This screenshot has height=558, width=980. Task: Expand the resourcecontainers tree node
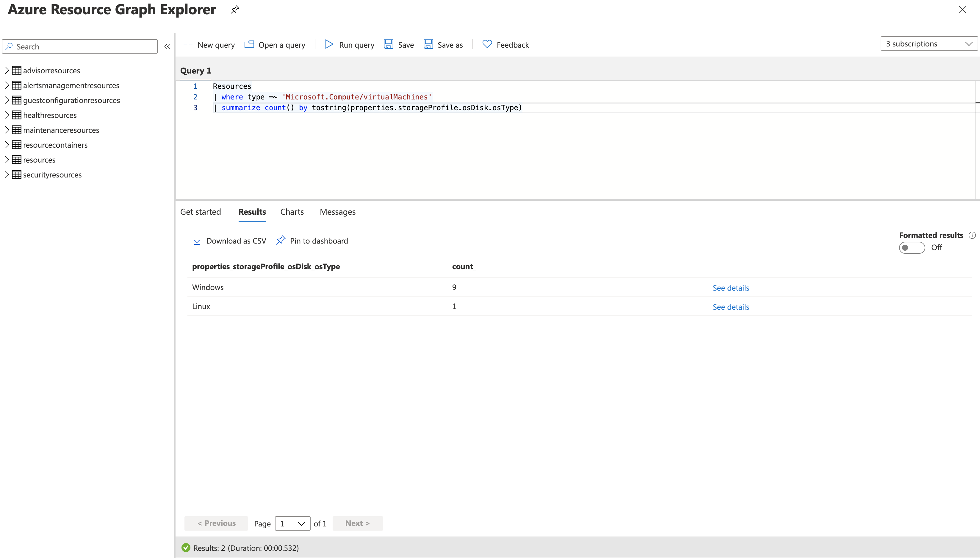tap(7, 145)
